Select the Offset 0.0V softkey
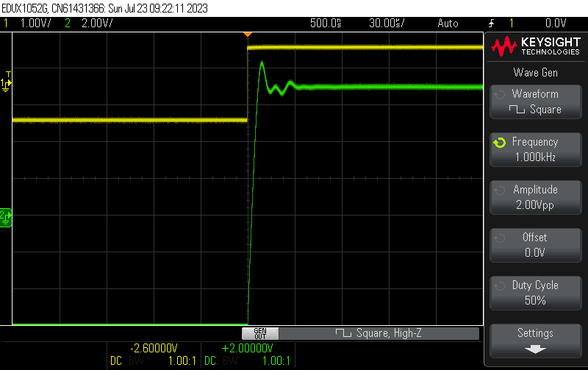Viewport: 588px width, 370px height. point(535,245)
